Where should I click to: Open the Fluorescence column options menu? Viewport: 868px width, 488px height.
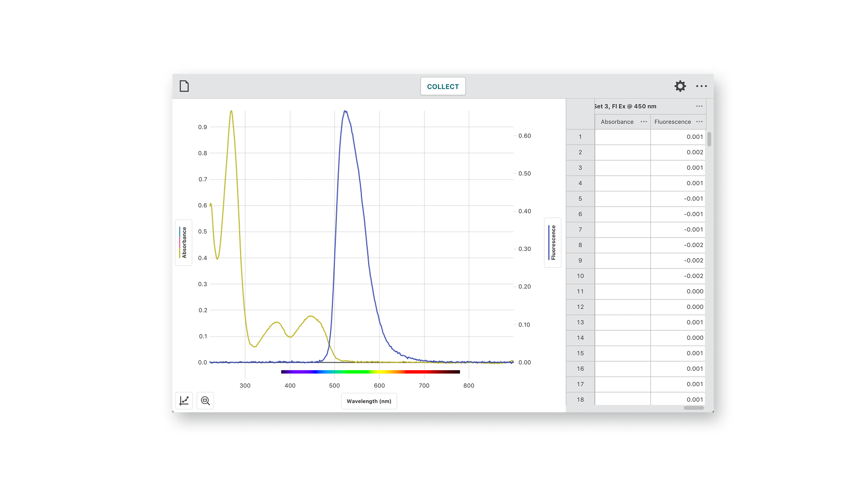pyautogui.click(x=699, y=121)
